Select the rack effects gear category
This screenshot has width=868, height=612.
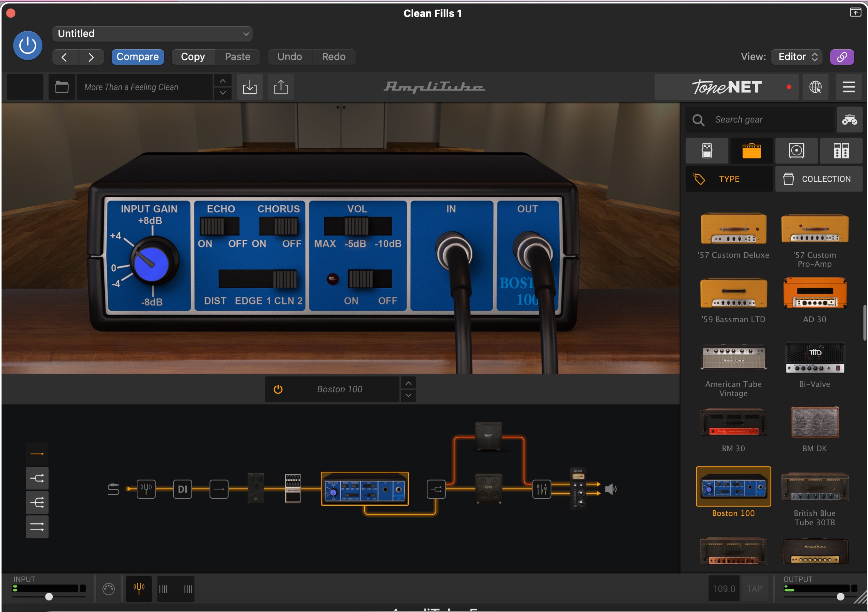pos(841,151)
